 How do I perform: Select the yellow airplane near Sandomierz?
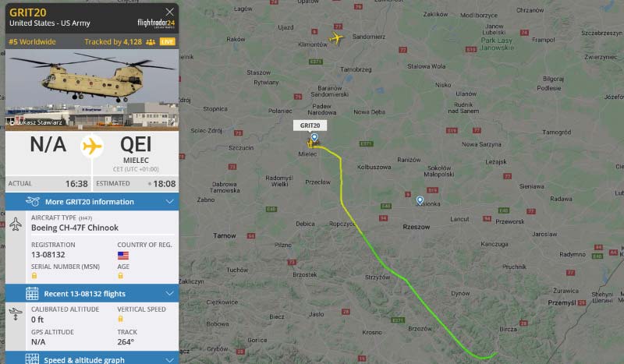coord(337,39)
